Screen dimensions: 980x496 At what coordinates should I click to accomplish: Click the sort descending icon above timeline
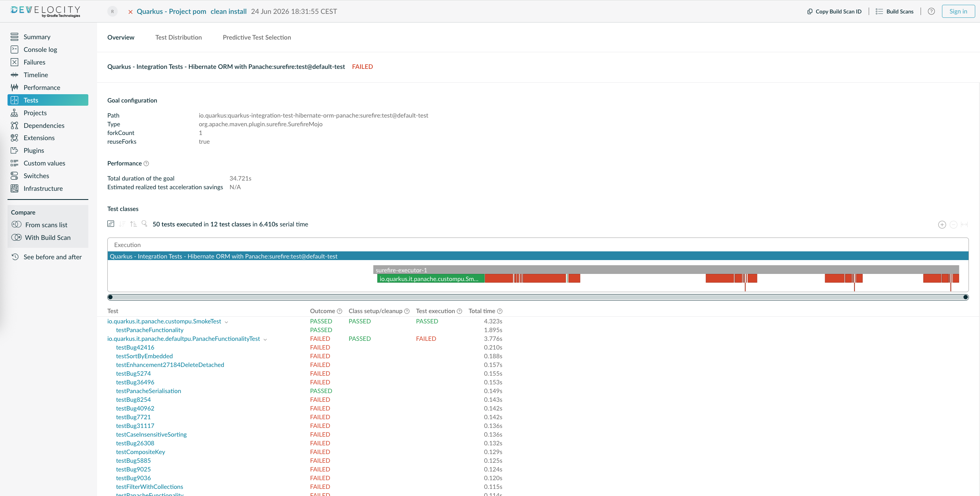[x=122, y=224]
